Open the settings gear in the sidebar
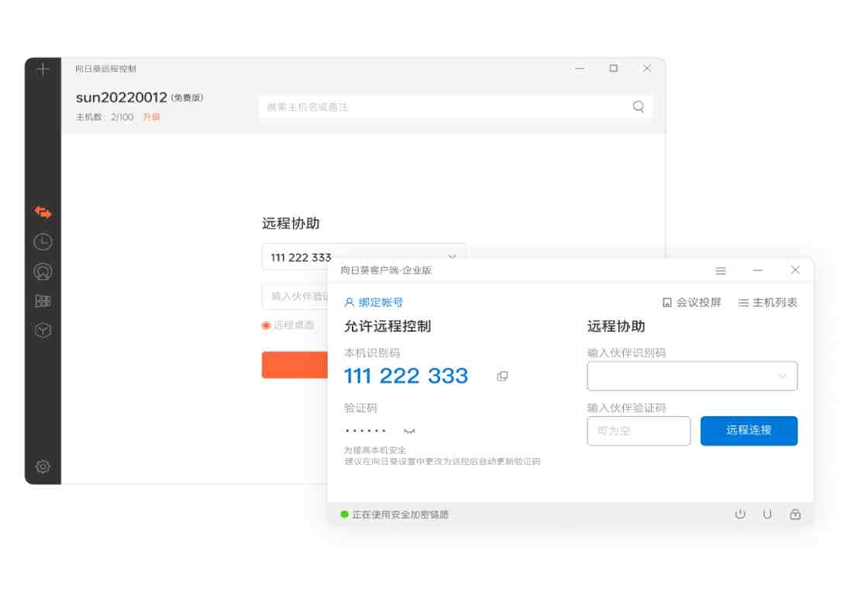The height and width of the screenshot is (589, 868). tap(43, 467)
